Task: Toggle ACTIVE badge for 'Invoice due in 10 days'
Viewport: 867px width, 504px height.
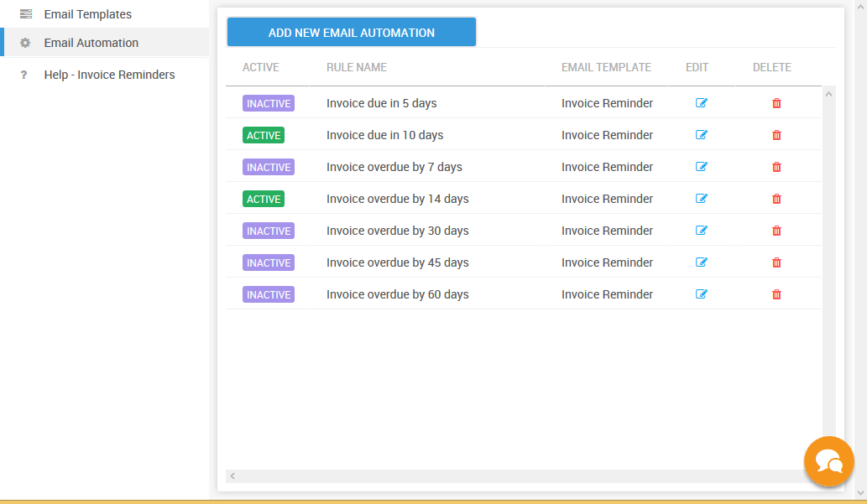Action: 264,135
